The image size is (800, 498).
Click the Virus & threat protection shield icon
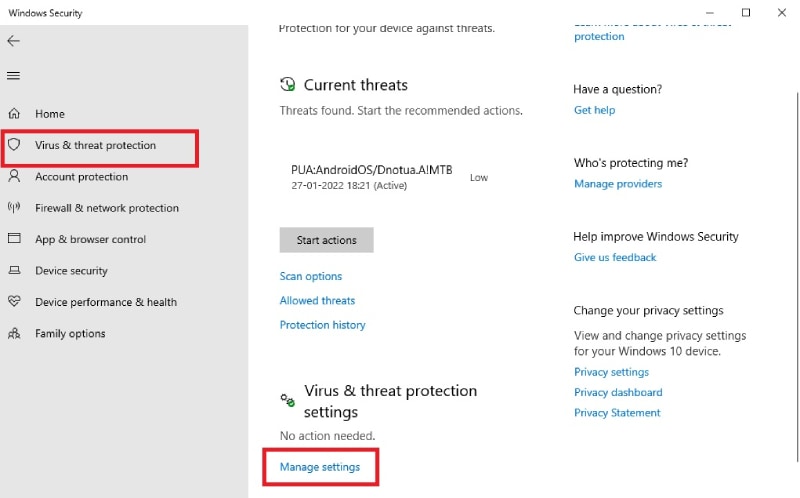(x=14, y=145)
